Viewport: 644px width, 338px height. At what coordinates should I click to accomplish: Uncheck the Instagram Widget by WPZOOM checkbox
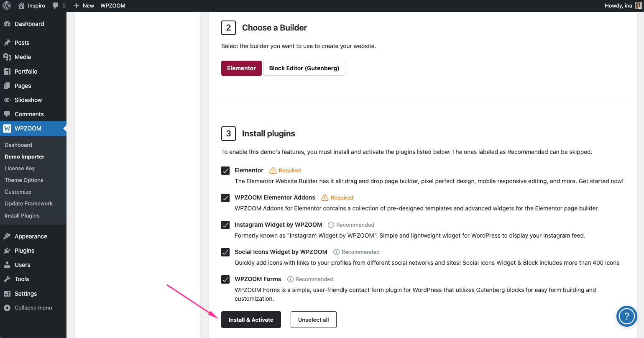[x=225, y=225]
